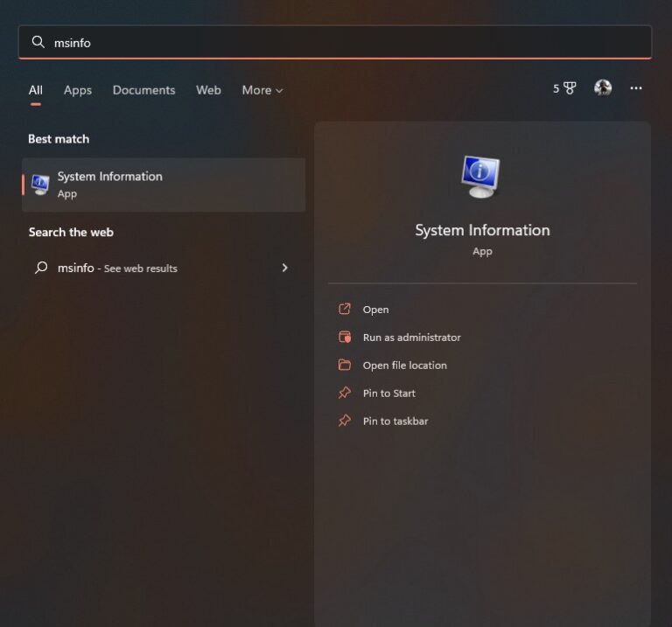Open file location of System Information

[405, 366]
